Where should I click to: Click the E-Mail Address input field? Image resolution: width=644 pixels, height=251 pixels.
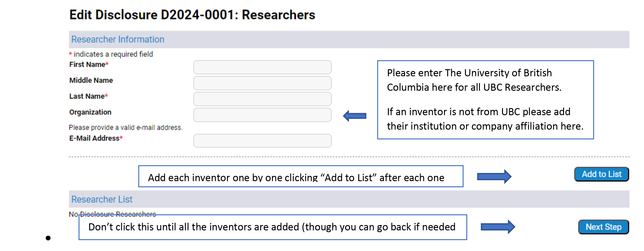(263, 141)
